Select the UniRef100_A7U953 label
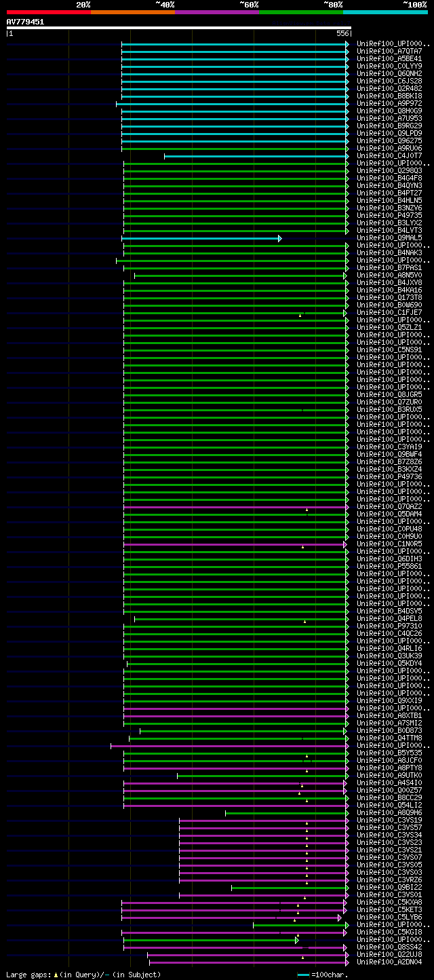434x980 pixels. click(x=389, y=119)
